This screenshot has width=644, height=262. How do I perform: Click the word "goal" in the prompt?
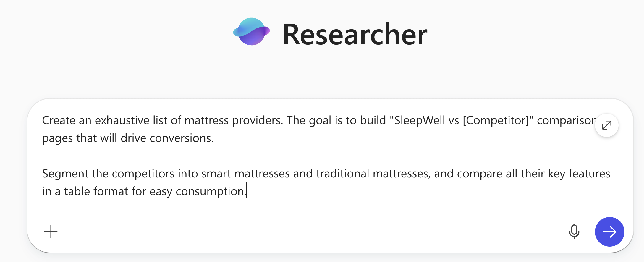coord(320,120)
